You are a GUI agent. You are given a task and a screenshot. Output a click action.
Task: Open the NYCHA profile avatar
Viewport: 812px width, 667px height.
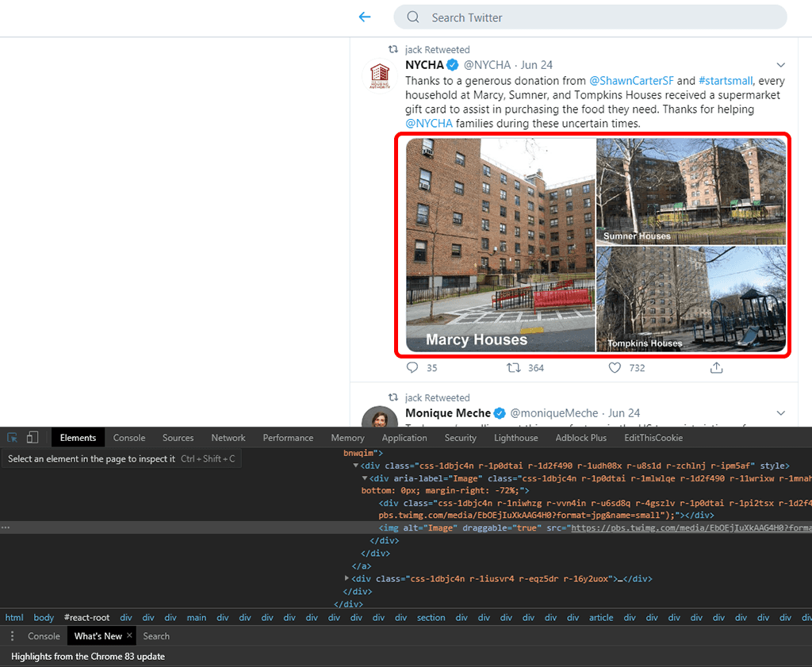click(380, 76)
